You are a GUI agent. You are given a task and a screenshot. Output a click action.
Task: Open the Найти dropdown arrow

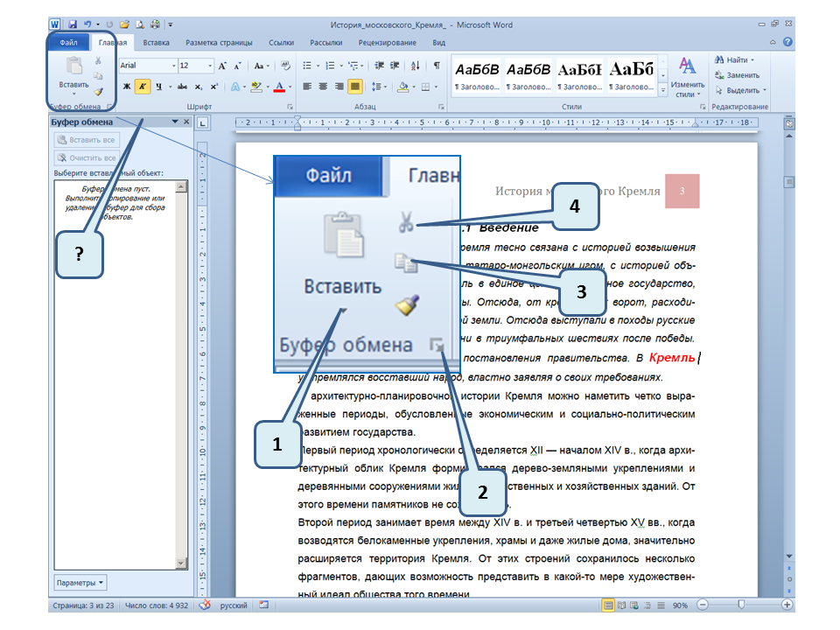[752, 60]
